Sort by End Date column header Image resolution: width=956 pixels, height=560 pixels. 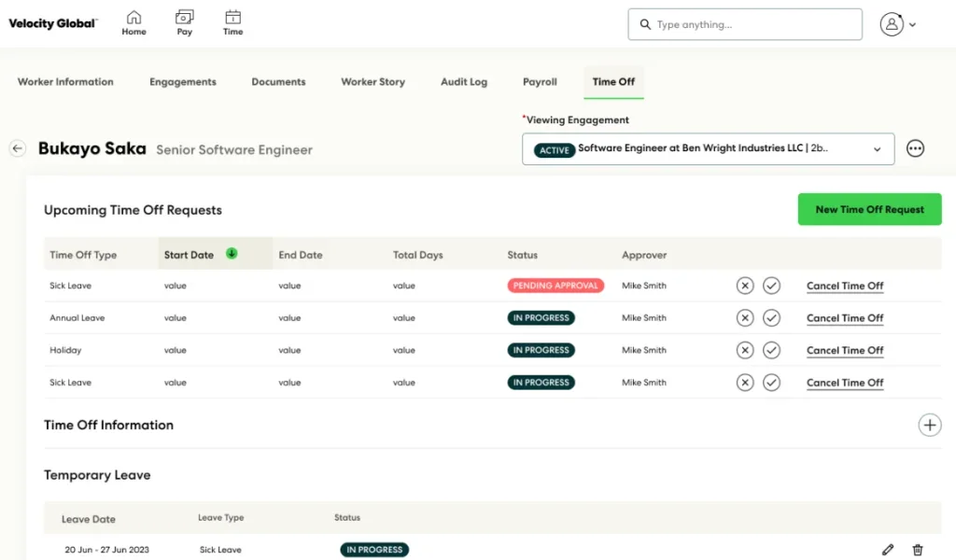point(301,255)
